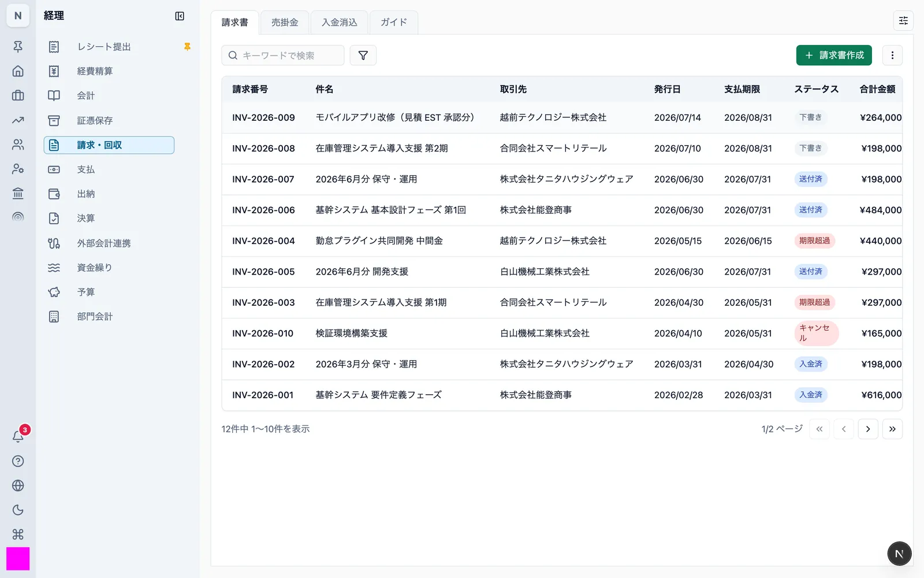Focus the キーワードで検索 search field
The height and width of the screenshot is (578, 924).
283,55
